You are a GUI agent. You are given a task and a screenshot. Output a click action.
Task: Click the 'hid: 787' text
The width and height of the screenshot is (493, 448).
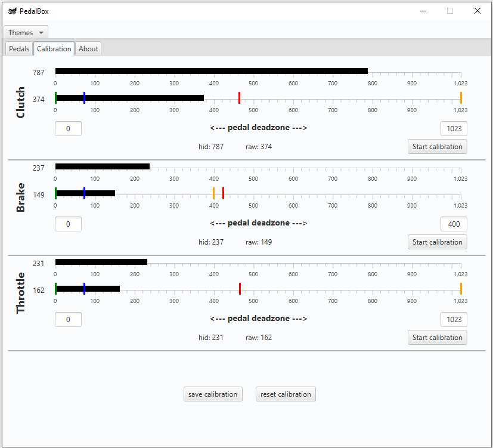pyautogui.click(x=211, y=147)
